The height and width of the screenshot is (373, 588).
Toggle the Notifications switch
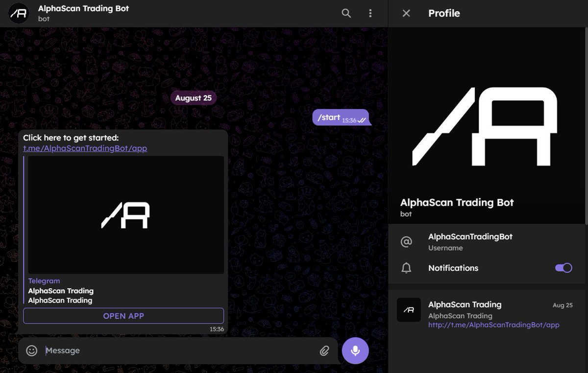pyautogui.click(x=563, y=268)
